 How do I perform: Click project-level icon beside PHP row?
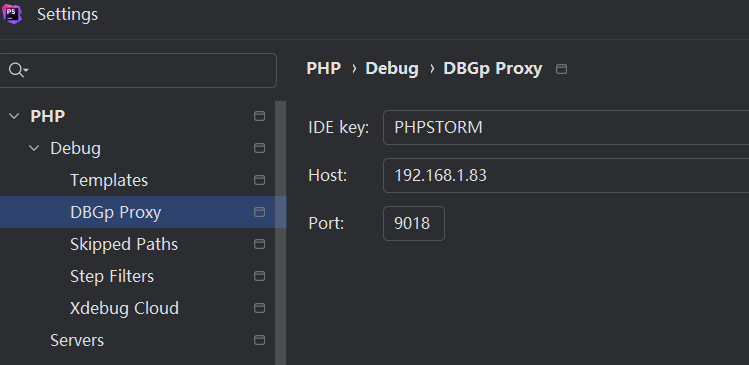click(x=259, y=116)
